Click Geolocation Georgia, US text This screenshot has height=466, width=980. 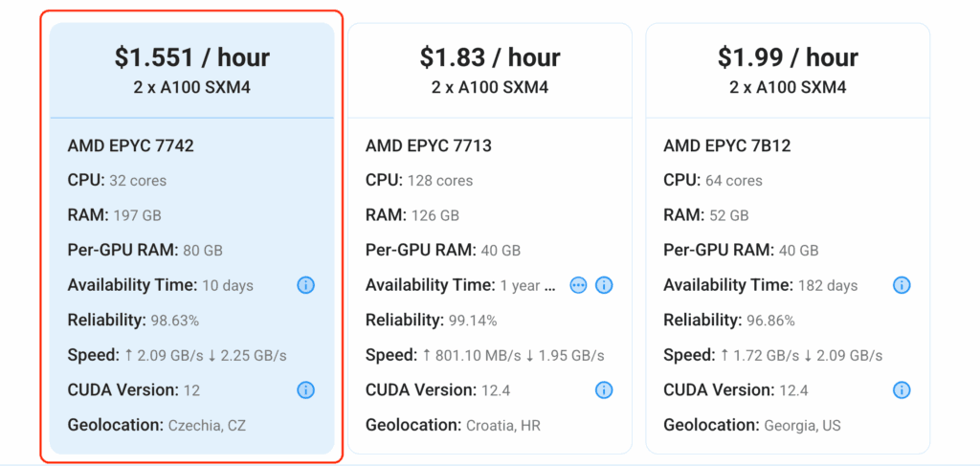(x=752, y=426)
